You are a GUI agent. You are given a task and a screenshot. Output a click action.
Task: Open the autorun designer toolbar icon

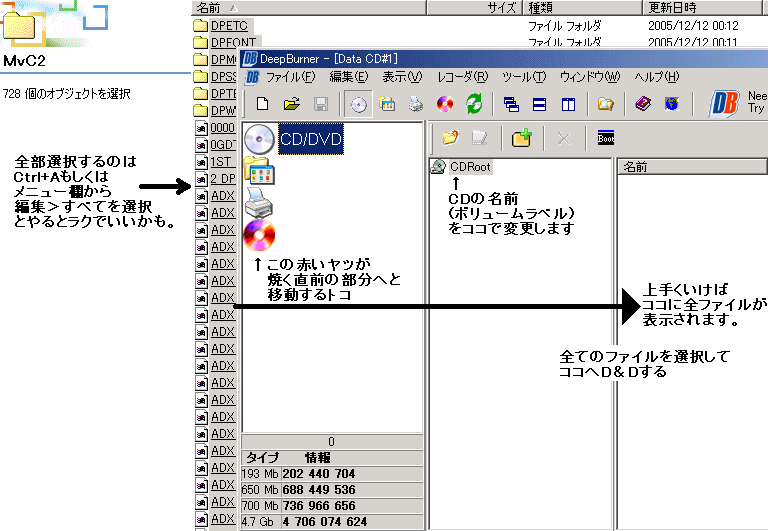387,104
